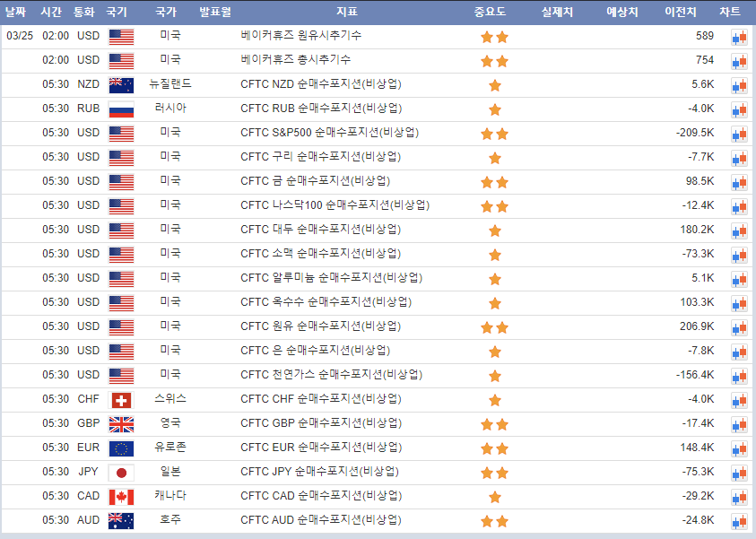The image size is (756, 539).
Task: Open 베이커휴즈 총시추기수 indicator link
Action: (301, 60)
